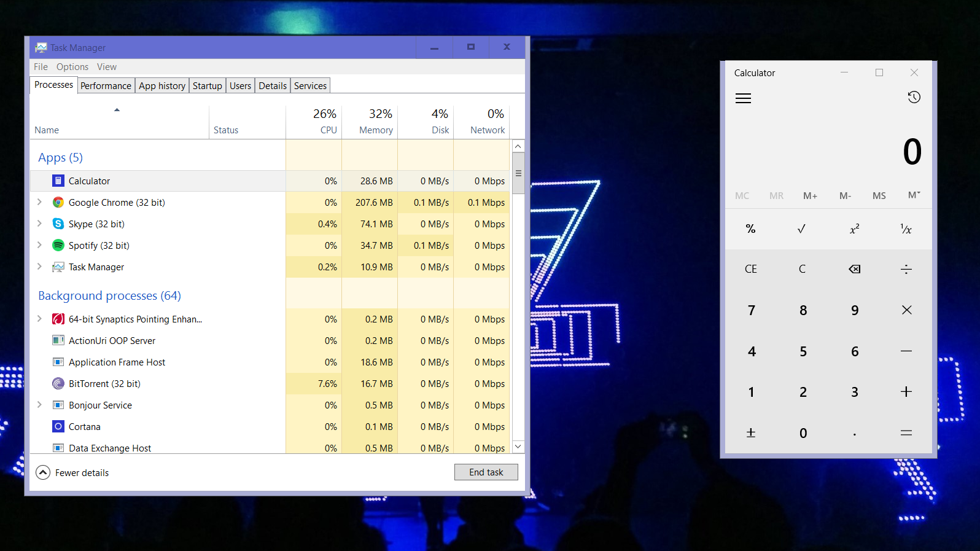Viewport: 980px width, 551px height.
Task: Select the Data Exchange Host row
Action: [270, 448]
